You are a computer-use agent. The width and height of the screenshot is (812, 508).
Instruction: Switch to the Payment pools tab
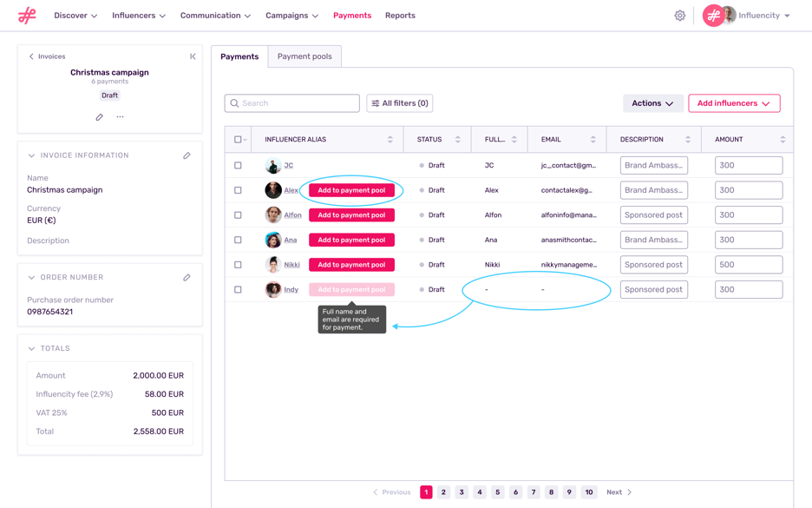click(304, 56)
